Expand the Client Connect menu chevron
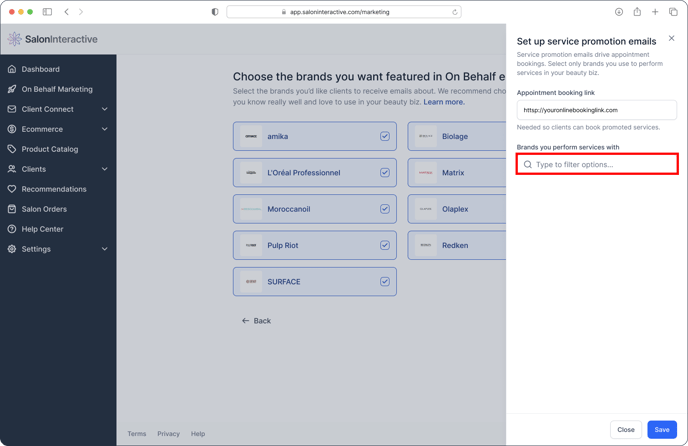The height and width of the screenshot is (446, 688). (104, 109)
